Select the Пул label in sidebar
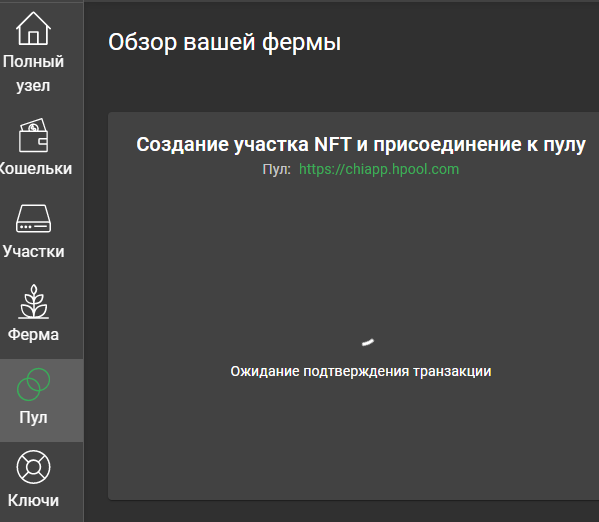 pyautogui.click(x=33, y=417)
